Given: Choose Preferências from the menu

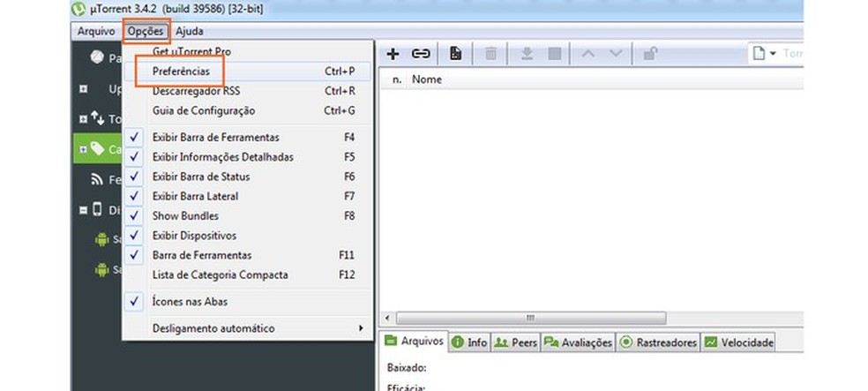Looking at the screenshot, I should [248, 71].
